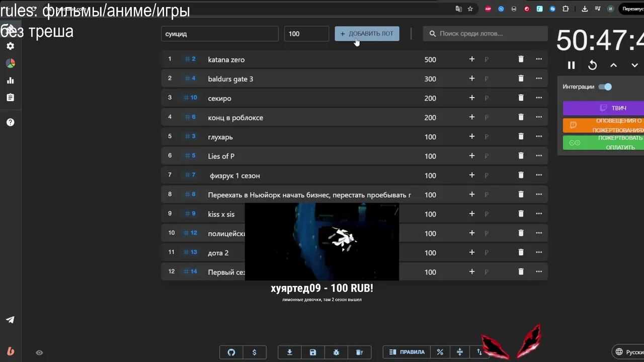Reset the timer with the restart icon

(593, 65)
